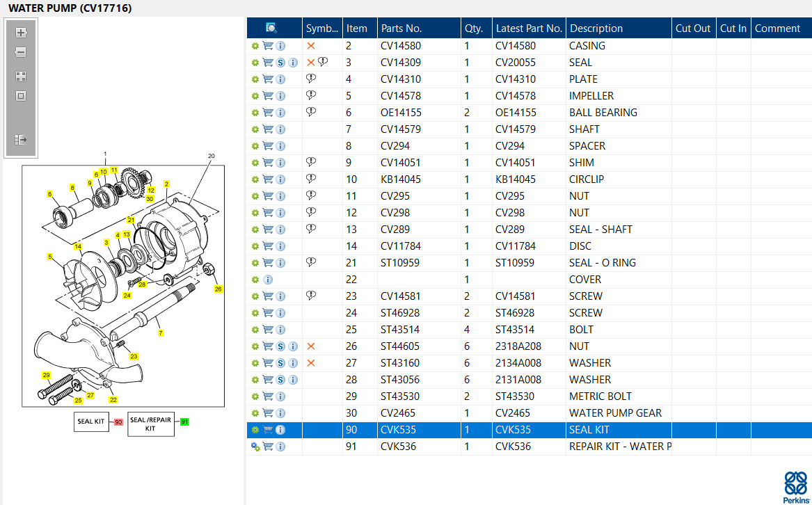Click the Description column header
The width and height of the screenshot is (812, 505).
tap(596, 29)
